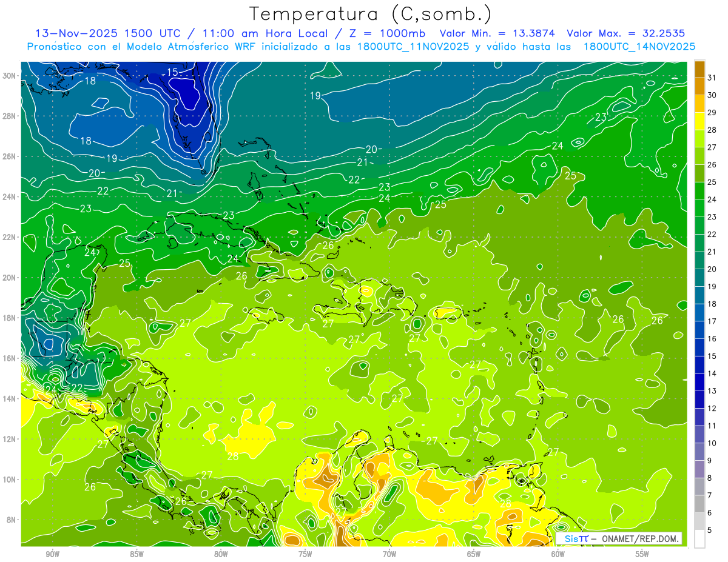Click legend value 6 on color scale
Image resolution: width=728 pixels, height=562 pixels.
[710, 513]
